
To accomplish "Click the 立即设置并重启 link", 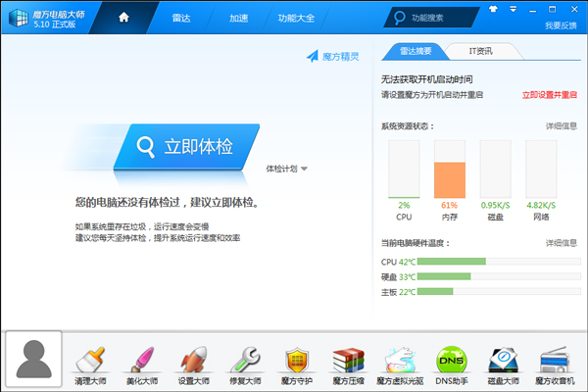I will tap(550, 95).
